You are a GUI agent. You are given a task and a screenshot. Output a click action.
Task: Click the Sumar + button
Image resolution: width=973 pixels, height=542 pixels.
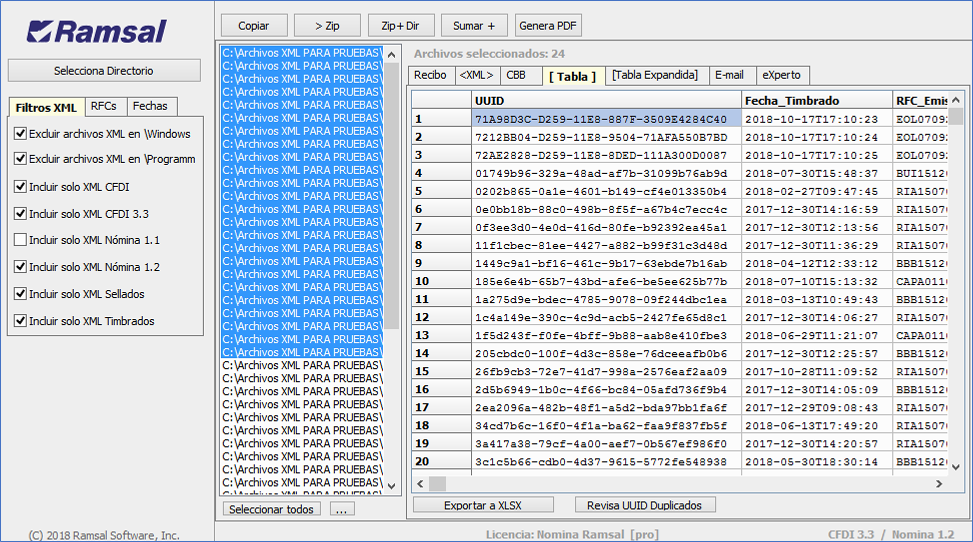coord(474,25)
